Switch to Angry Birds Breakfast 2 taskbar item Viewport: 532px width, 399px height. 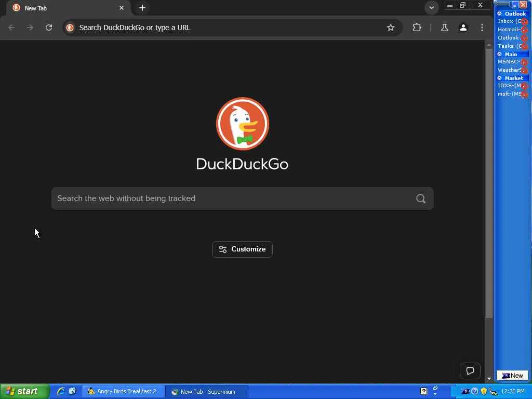click(x=124, y=392)
